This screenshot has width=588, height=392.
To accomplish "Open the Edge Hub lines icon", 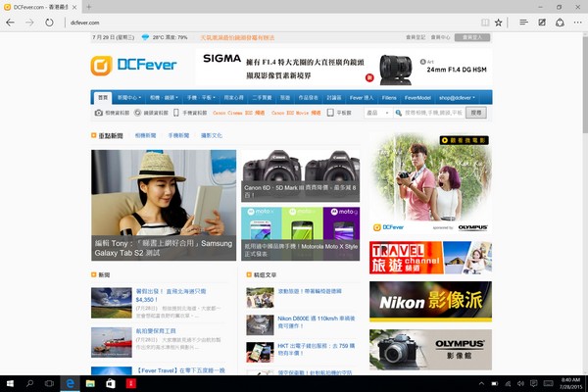I will click(x=523, y=23).
